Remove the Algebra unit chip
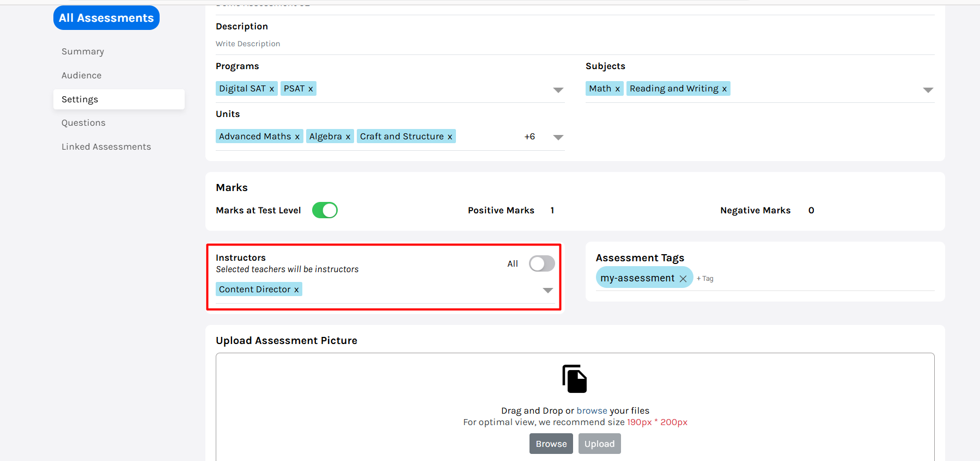The width and height of the screenshot is (980, 461). tap(348, 137)
